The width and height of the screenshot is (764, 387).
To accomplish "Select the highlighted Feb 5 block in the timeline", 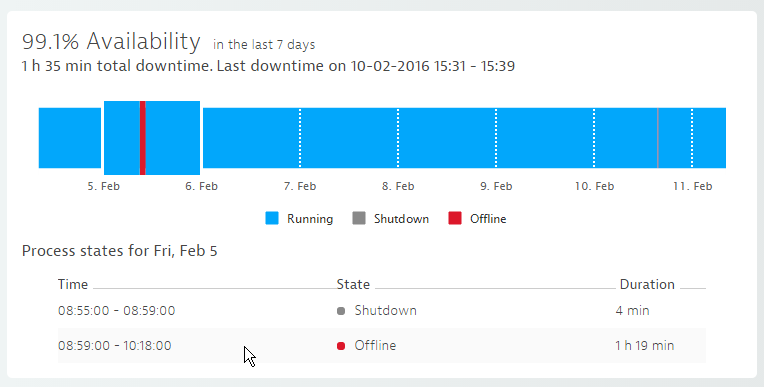I will pos(152,138).
